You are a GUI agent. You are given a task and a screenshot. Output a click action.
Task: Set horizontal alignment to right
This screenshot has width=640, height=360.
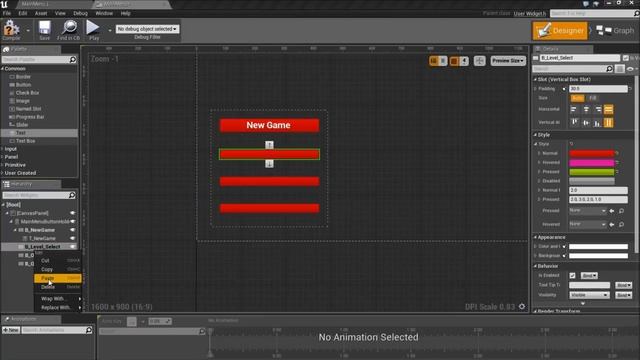click(598, 109)
